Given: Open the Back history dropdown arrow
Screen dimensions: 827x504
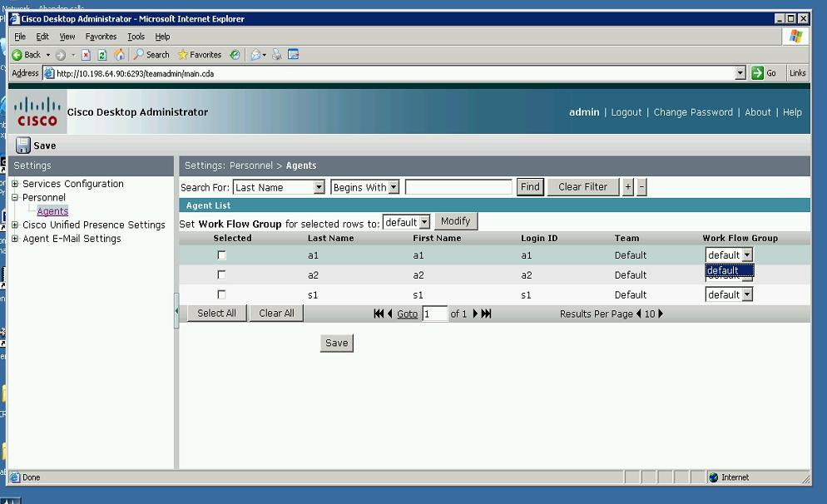Looking at the screenshot, I should tap(48, 55).
